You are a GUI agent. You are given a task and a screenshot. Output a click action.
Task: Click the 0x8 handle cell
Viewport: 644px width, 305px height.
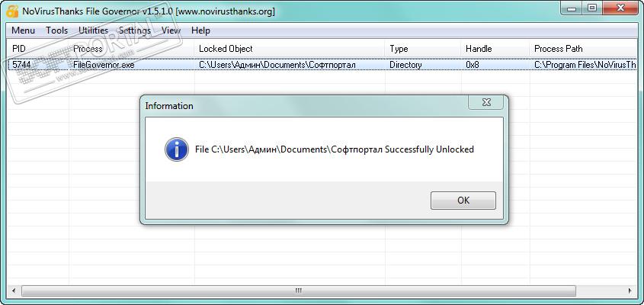495,65
